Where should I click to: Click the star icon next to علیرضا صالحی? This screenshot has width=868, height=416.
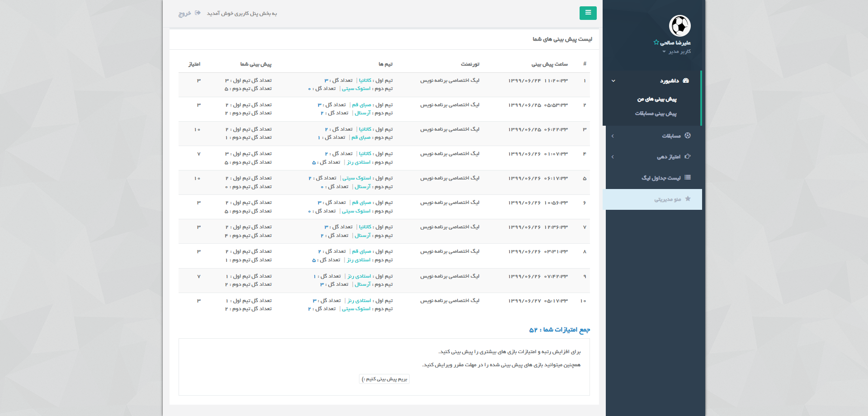tap(656, 43)
